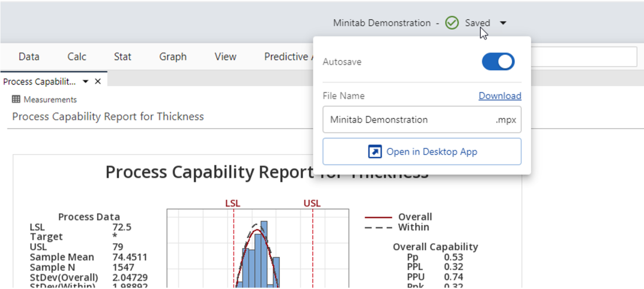Screen dimensions: 644x289
Task: Click the Overall legend entry on chart
Action: pyautogui.click(x=415, y=217)
